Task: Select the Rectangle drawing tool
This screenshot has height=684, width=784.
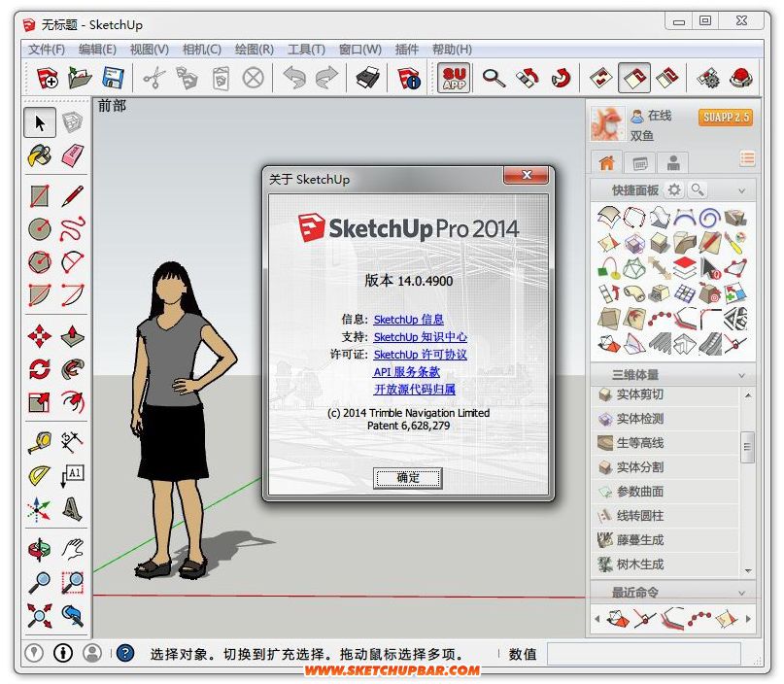Action: click(40, 196)
